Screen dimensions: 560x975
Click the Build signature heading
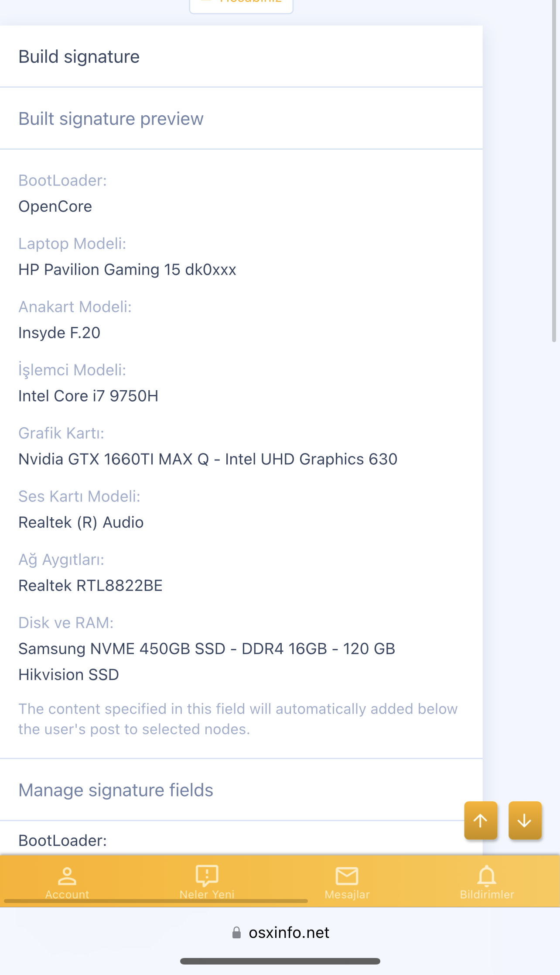(x=79, y=56)
